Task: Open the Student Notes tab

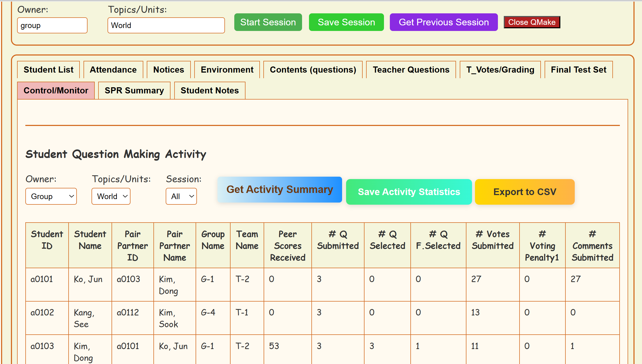Action: 209,90
